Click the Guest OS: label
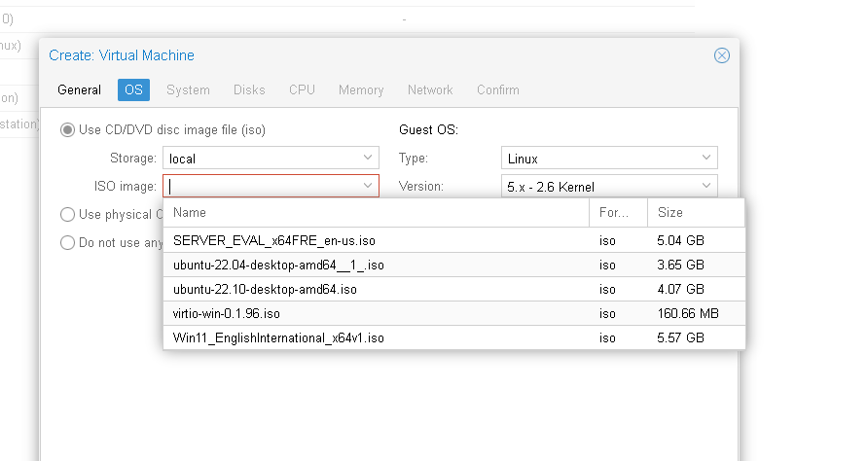868x461 pixels. point(428,130)
